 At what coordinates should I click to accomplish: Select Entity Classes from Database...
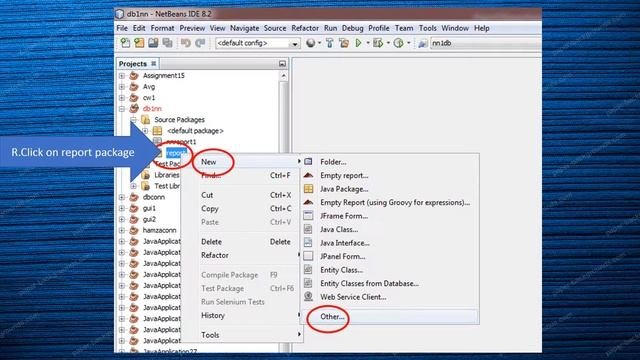[390, 283]
